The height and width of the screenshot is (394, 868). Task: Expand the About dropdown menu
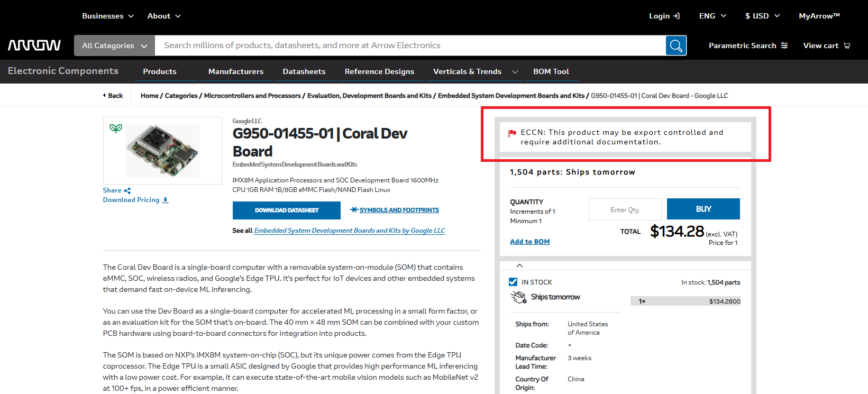[164, 16]
